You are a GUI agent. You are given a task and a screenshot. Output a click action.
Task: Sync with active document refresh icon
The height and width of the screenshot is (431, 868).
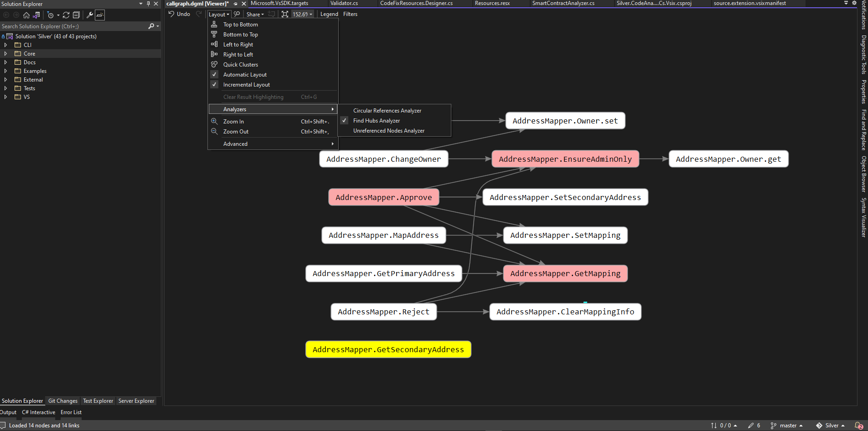66,15
